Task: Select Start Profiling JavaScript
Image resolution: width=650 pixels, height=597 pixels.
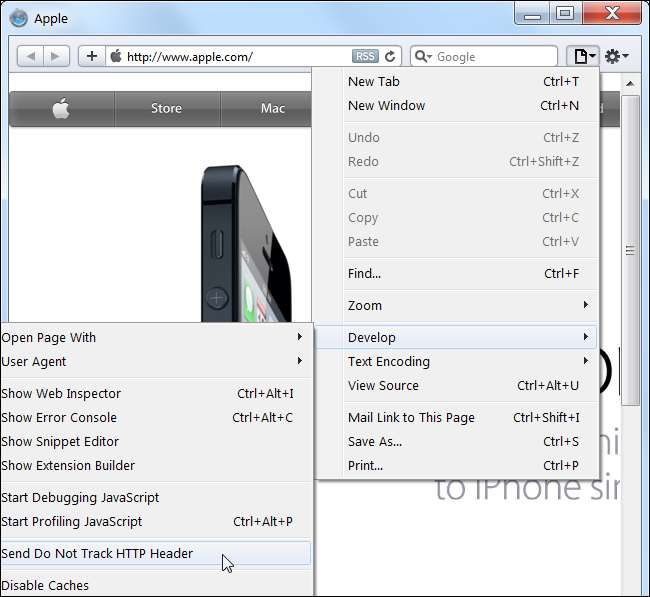Action: (x=155, y=522)
